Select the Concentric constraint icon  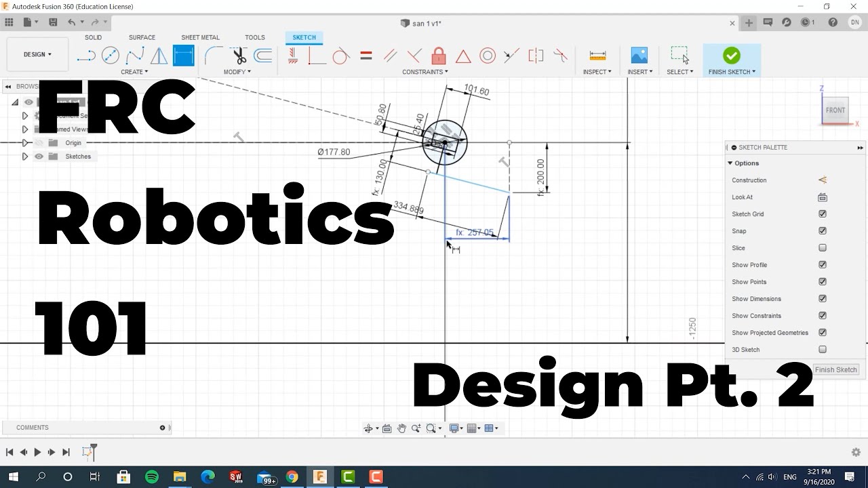point(488,56)
